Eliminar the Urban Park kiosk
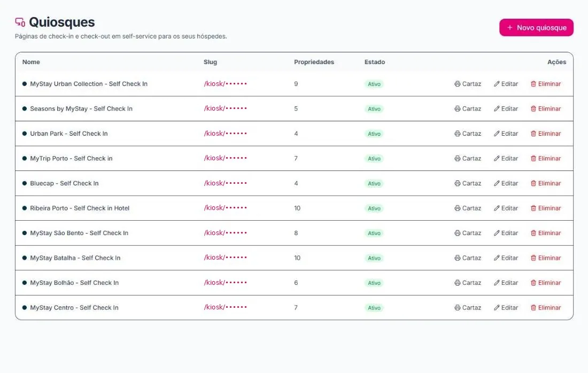 click(x=546, y=134)
